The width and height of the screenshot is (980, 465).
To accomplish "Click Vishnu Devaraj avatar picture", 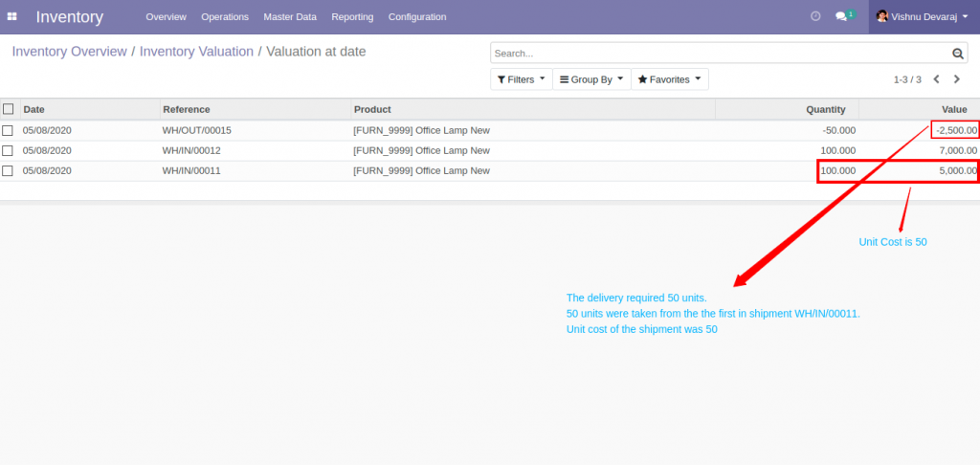I will (881, 16).
